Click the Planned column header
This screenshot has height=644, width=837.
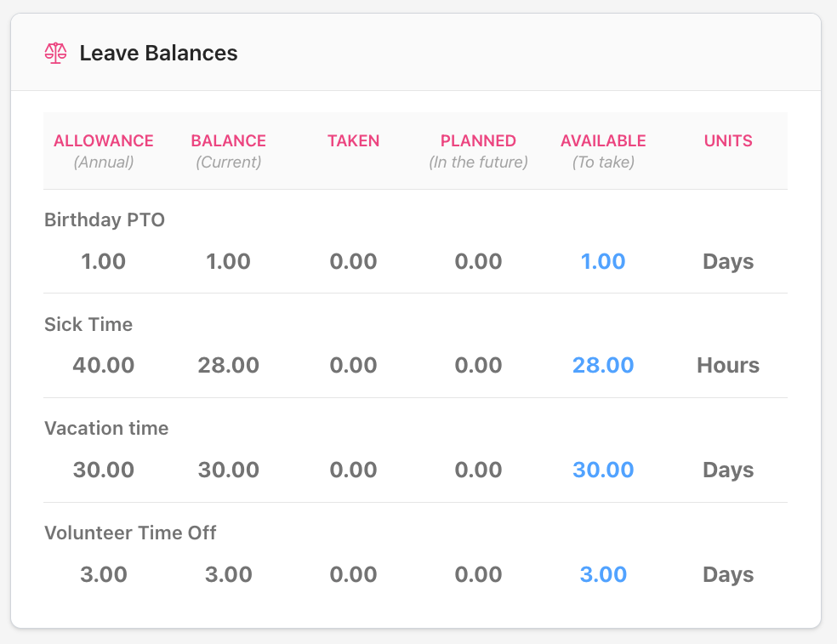(x=478, y=141)
